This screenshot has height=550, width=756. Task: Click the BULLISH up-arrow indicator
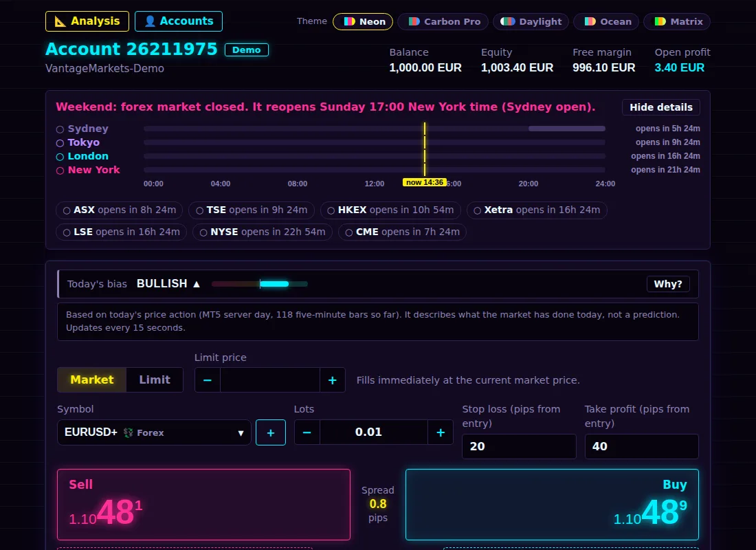tap(197, 284)
